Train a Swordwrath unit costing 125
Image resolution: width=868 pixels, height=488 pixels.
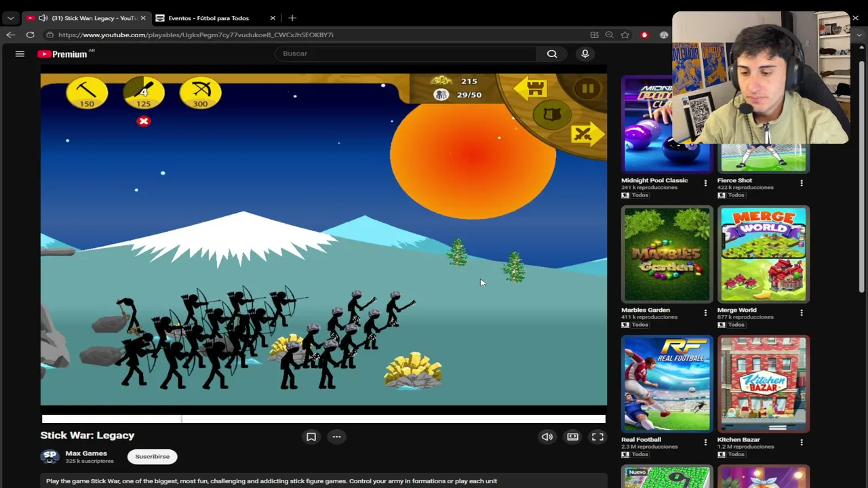tap(144, 94)
